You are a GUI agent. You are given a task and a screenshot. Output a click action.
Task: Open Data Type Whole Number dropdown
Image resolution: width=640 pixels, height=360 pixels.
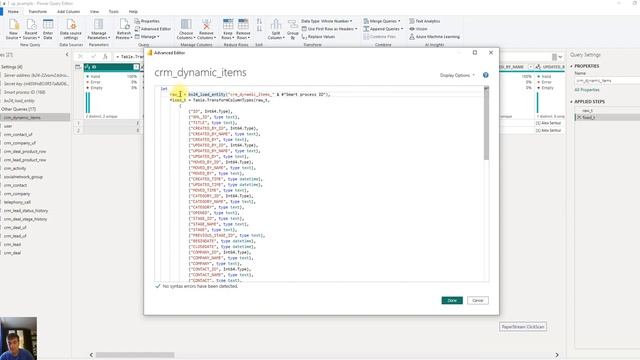click(327, 21)
